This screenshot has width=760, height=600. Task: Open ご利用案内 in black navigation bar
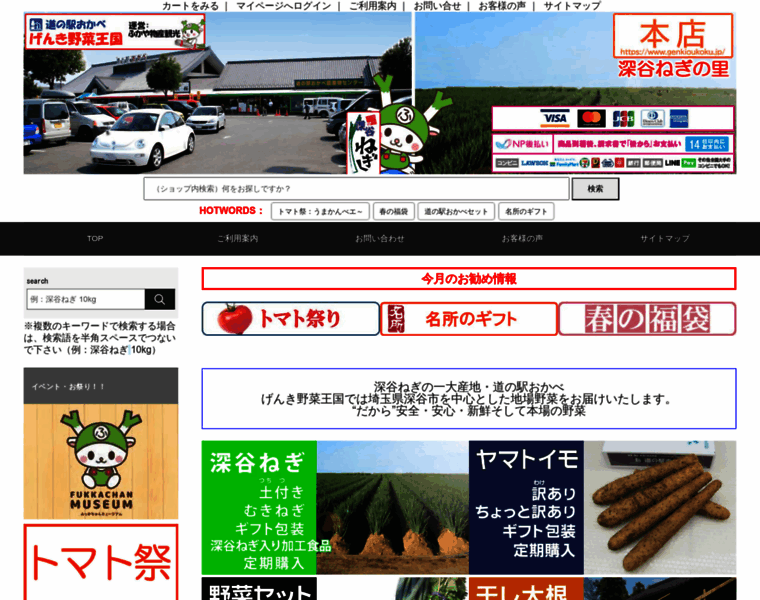click(238, 238)
